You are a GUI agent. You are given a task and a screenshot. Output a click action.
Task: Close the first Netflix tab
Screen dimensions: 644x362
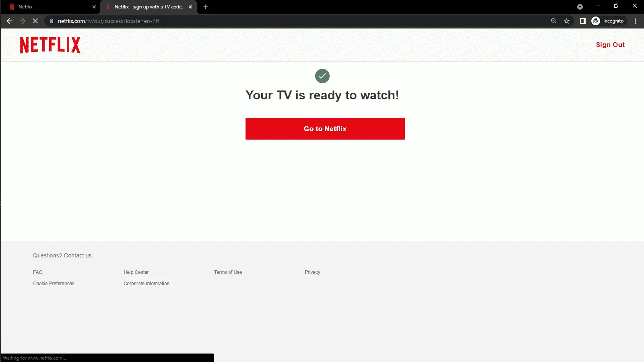point(94,7)
